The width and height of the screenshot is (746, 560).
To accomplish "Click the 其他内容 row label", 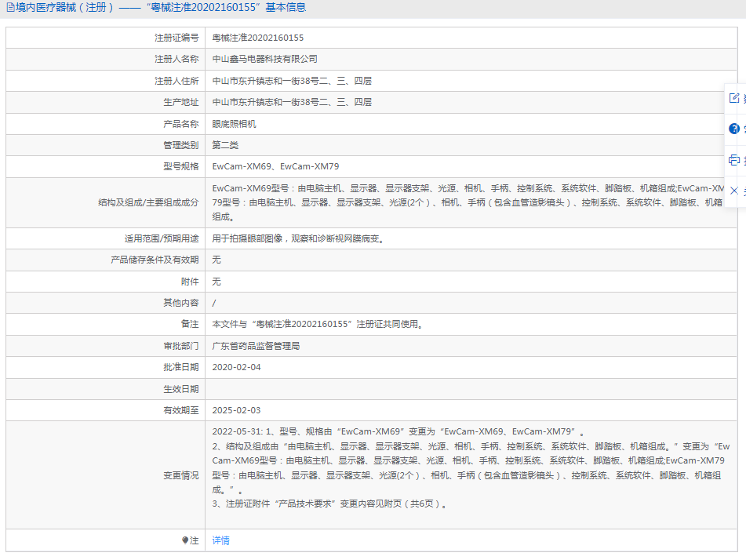I will [x=180, y=303].
